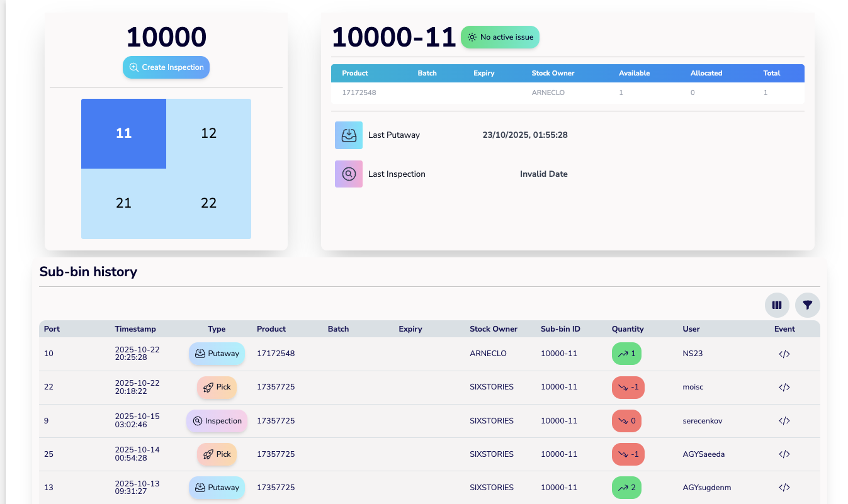
Task: Click the Allocated column header
Action: 706,73
